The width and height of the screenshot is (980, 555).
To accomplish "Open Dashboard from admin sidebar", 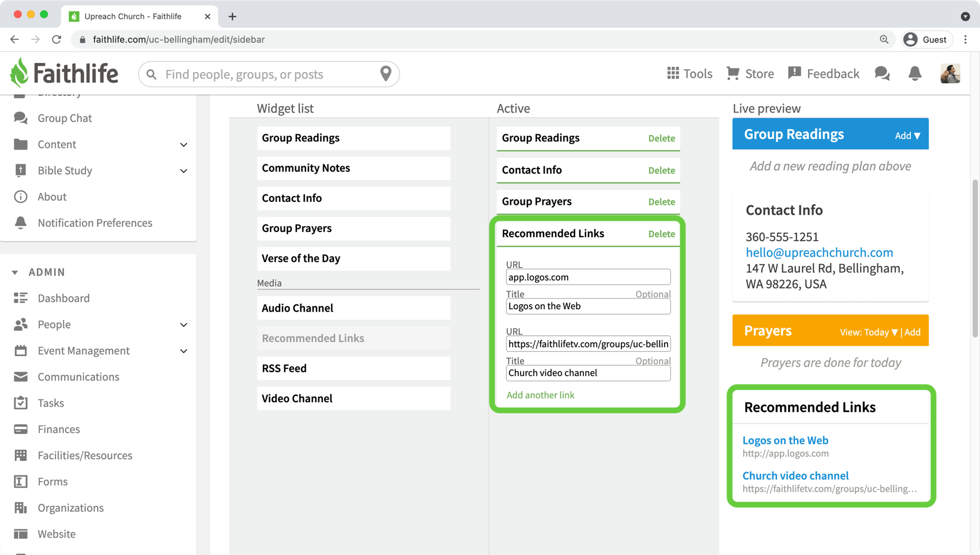I will pyautogui.click(x=63, y=298).
